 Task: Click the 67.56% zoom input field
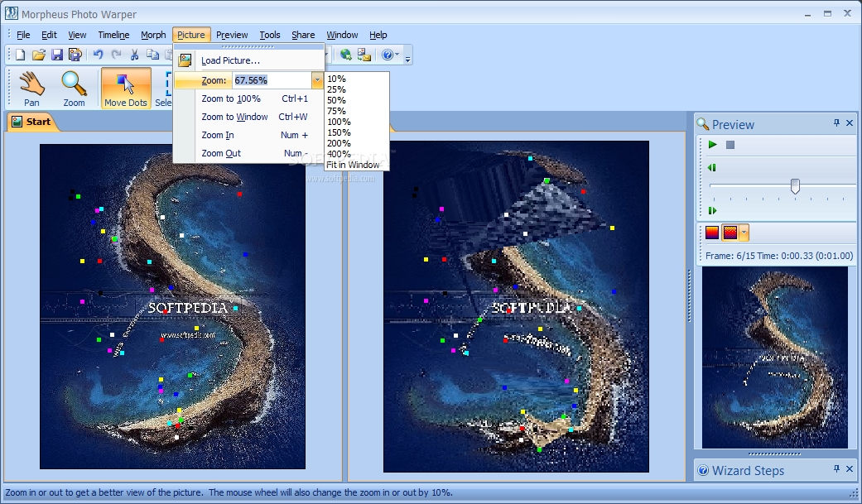272,80
